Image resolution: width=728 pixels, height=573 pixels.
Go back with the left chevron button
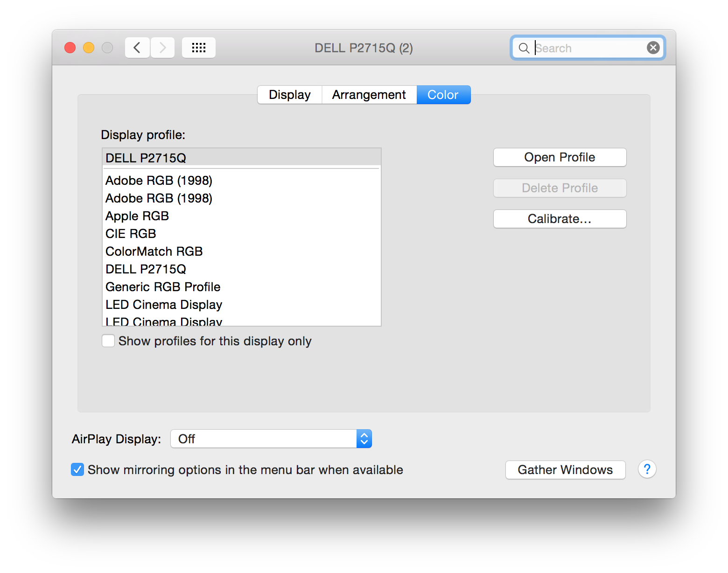click(x=137, y=48)
